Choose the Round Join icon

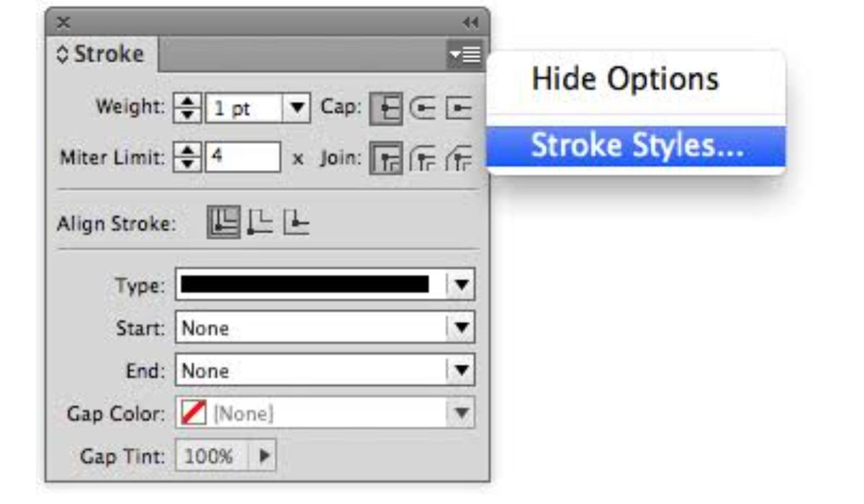coord(420,156)
